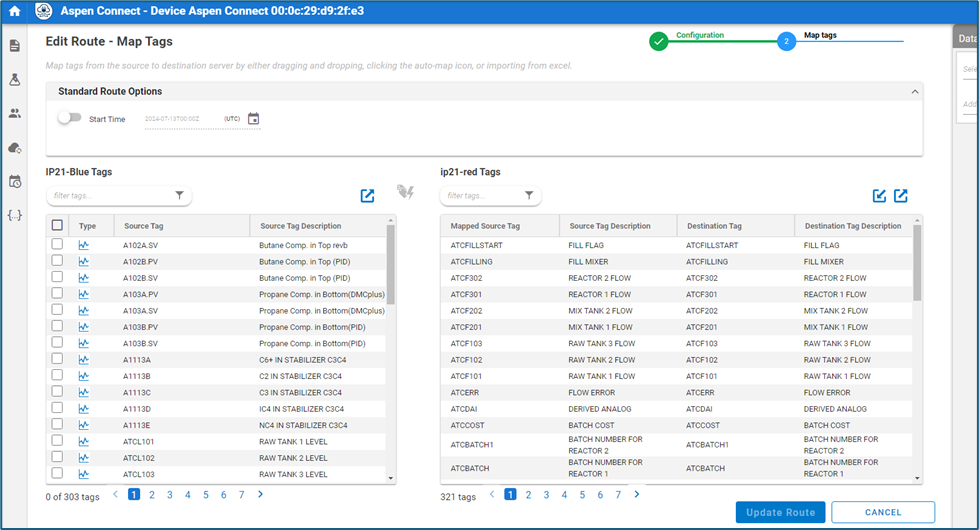Check the box for A1113B

point(57,375)
